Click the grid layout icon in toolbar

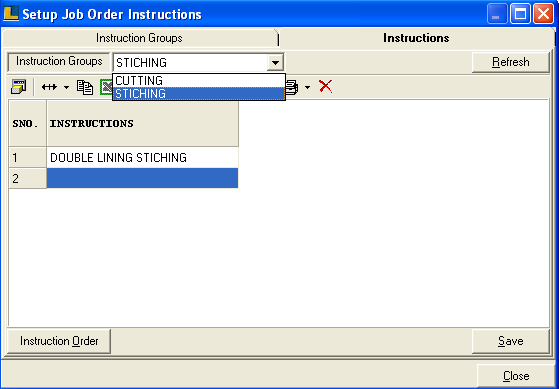point(19,87)
